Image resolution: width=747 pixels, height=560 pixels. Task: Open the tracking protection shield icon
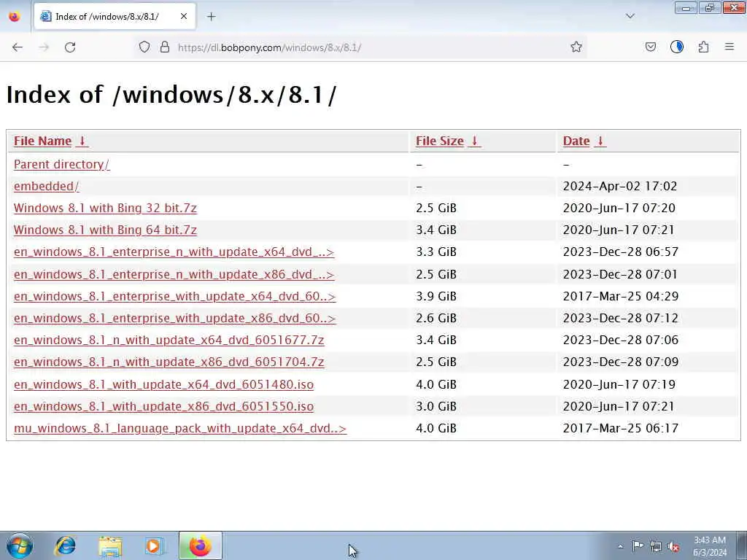(144, 47)
